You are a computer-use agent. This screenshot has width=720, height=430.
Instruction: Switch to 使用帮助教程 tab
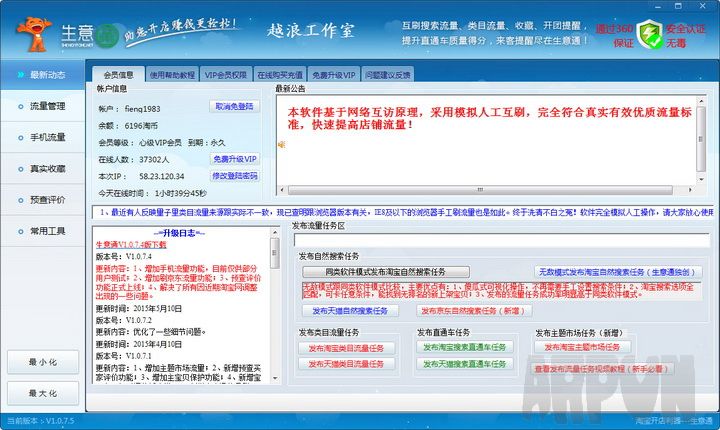coord(172,75)
